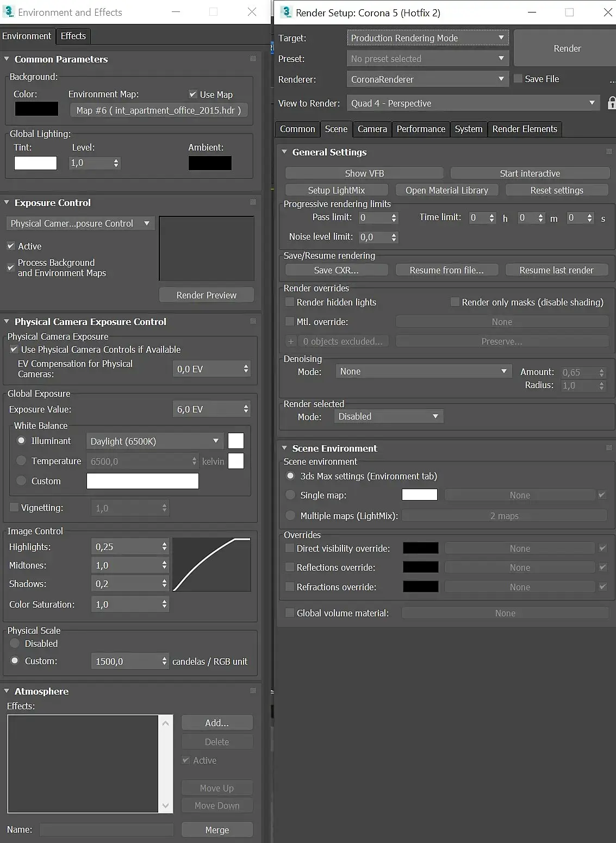This screenshot has height=843, width=616.
Task: Switch to the Environment tab
Action: tap(27, 36)
